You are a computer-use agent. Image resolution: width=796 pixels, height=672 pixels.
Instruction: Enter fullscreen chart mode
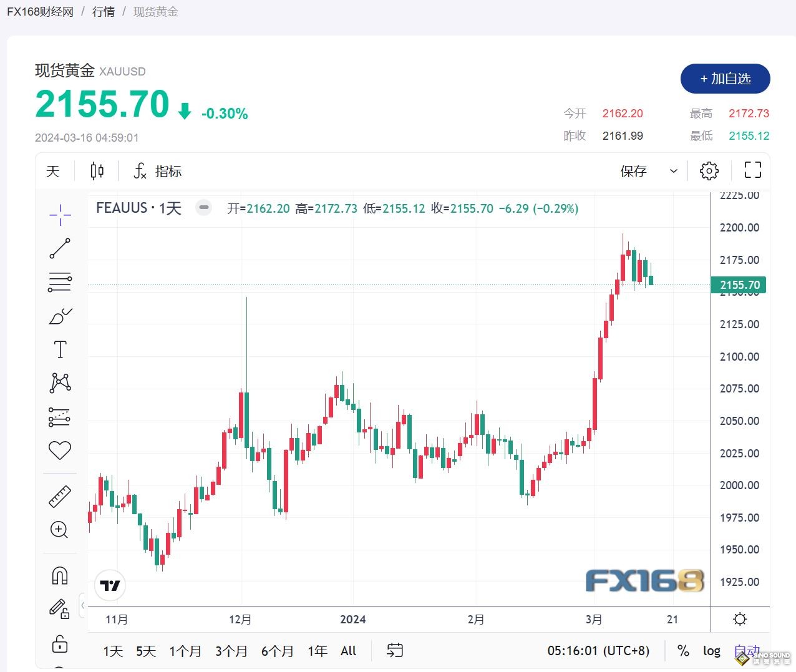click(752, 170)
